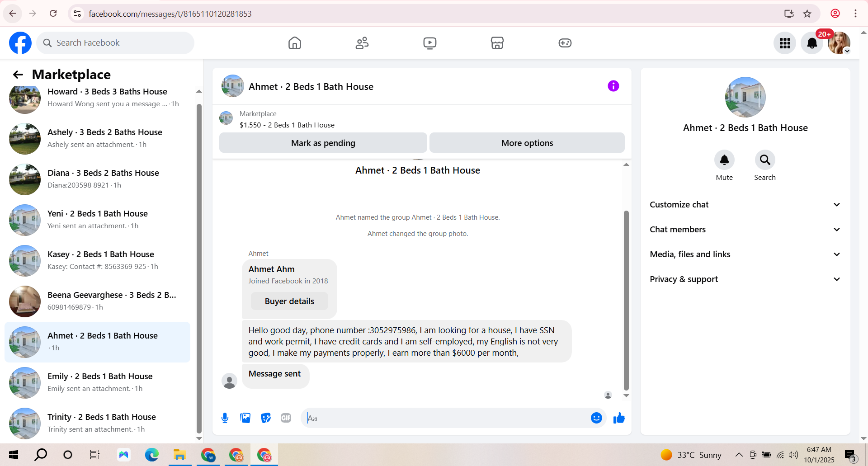868x466 pixels.
Task: Open Diana 3 Beds 2 Baths House chat
Action: (97, 179)
